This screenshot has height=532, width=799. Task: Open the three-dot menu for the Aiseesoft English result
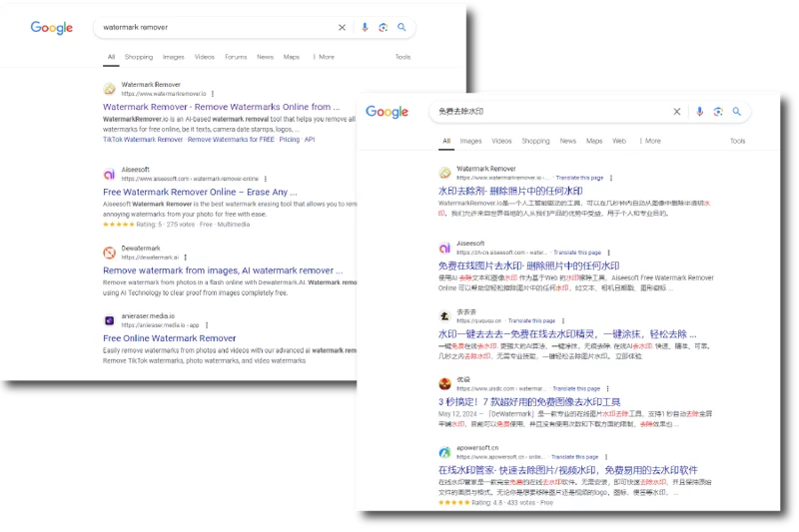pos(266,179)
